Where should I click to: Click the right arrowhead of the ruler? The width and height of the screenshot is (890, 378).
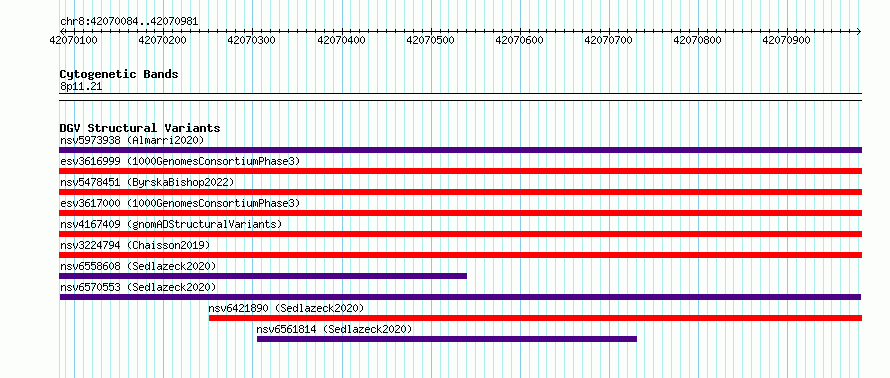pos(859,31)
